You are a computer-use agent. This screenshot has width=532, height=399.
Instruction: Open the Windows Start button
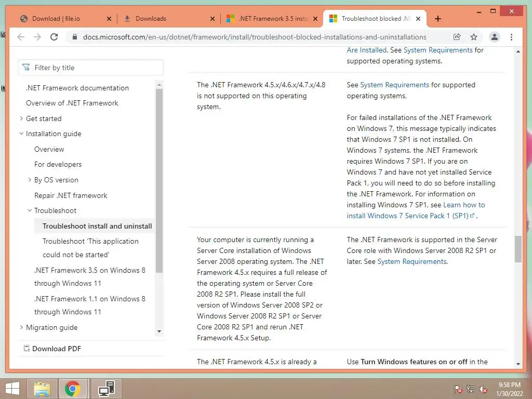[x=12, y=389]
